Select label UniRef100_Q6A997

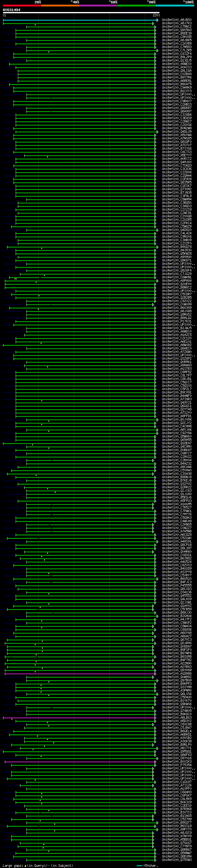(x=177, y=111)
